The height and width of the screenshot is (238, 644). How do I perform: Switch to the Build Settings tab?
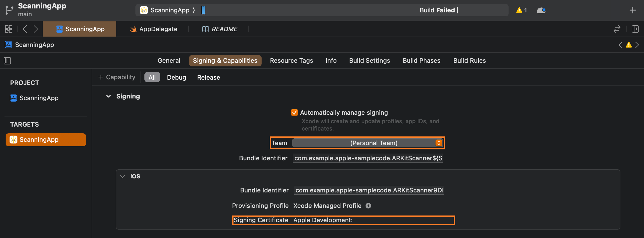(369, 60)
